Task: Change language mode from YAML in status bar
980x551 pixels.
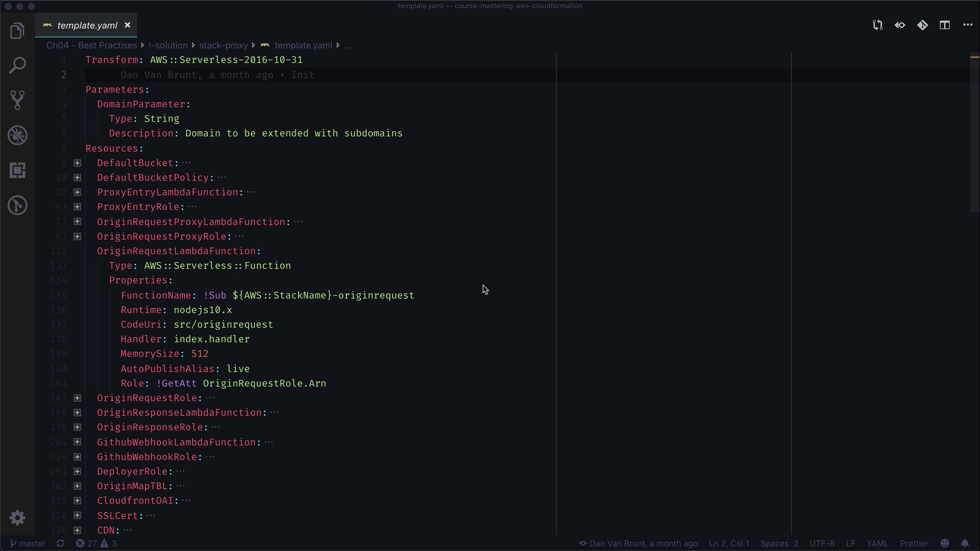Action: [x=877, y=543]
